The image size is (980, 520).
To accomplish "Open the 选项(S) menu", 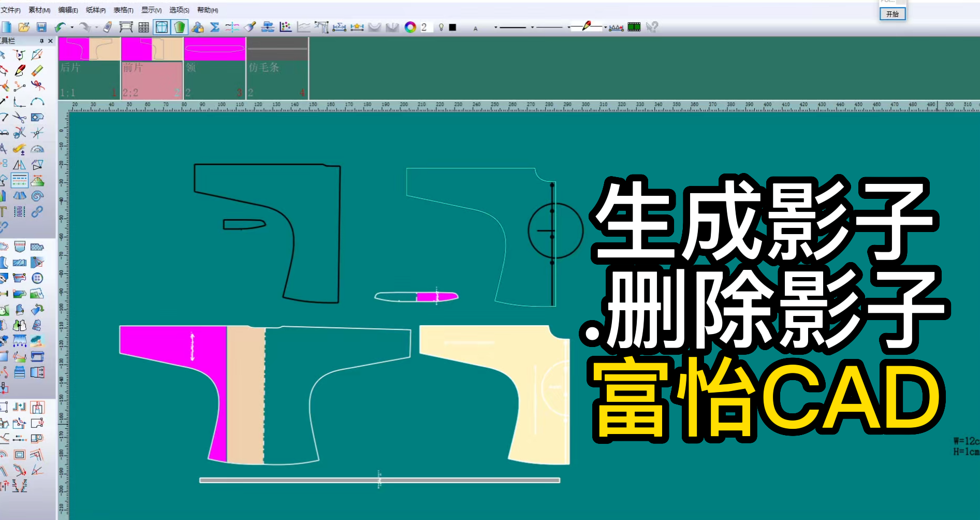I will point(179,10).
